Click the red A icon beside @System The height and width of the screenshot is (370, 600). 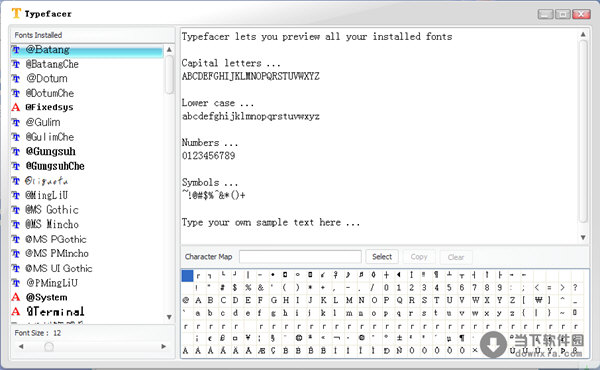tap(16, 297)
